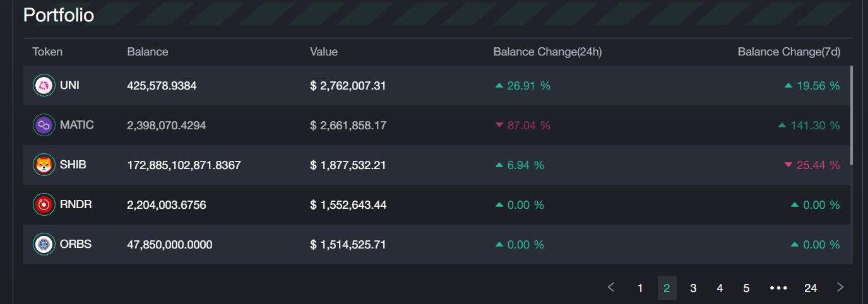This screenshot has width=868, height=304.
Task: Click RNDR balance 2,204,003.6756
Action: 167,205
